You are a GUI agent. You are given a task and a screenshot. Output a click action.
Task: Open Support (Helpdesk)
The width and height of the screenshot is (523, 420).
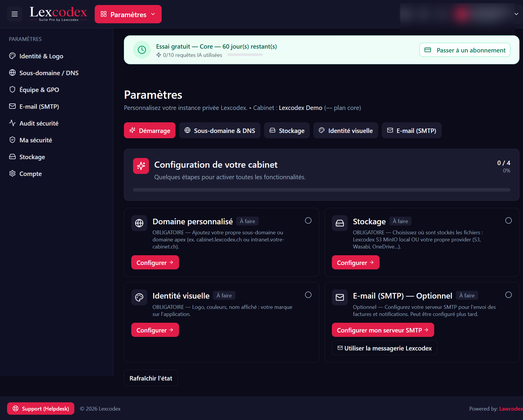[x=41, y=409]
